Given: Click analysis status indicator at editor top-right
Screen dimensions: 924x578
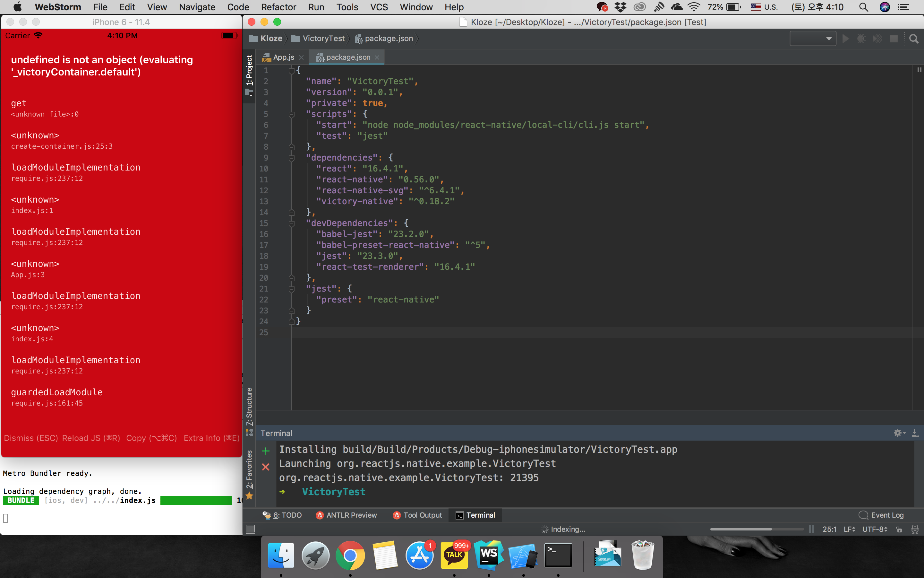Looking at the screenshot, I should 919,70.
